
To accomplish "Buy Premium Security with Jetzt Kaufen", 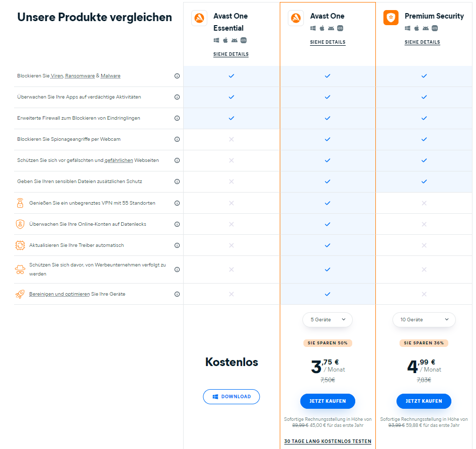I will tap(424, 401).
